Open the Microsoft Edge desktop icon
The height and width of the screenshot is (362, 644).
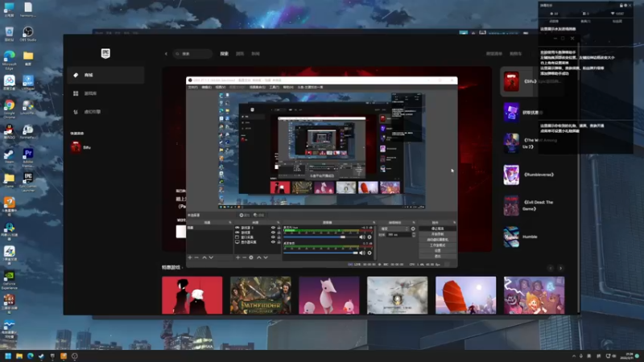[x=9, y=60]
